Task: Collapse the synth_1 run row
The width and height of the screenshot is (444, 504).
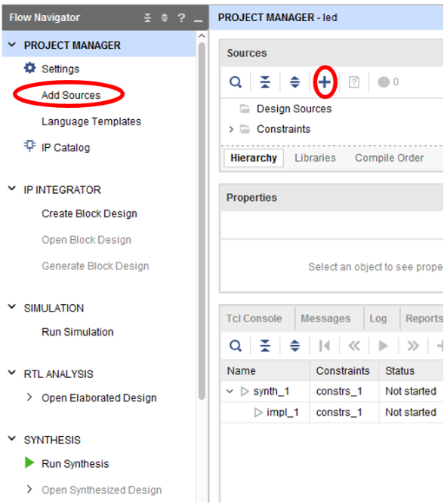Action: (230, 391)
